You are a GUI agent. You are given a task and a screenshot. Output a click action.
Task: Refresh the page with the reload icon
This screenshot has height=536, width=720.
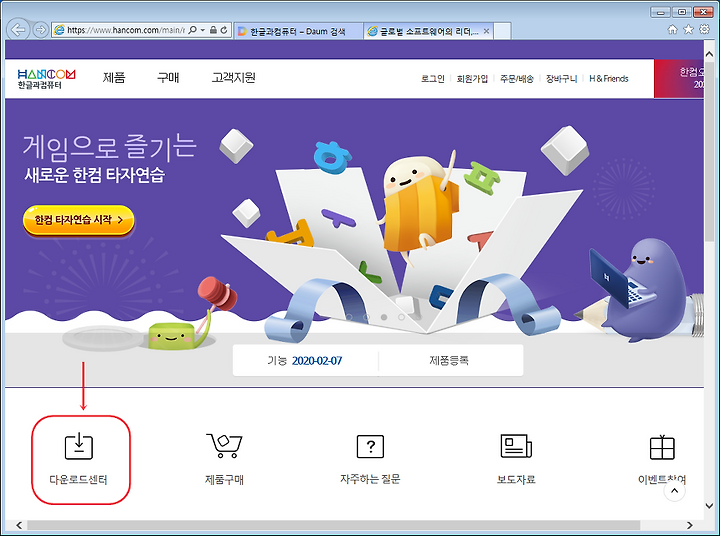(224, 30)
